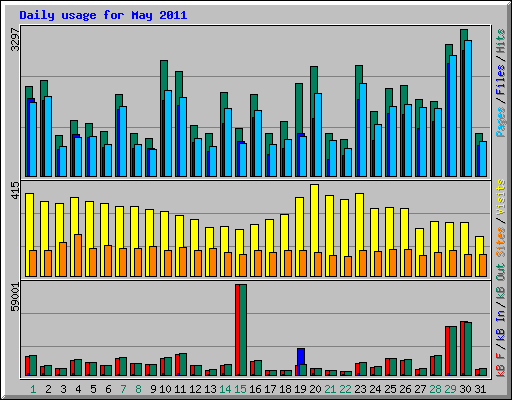Click day label 10 on the axis
The width and height of the screenshot is (512, 400).
[165, 389]
